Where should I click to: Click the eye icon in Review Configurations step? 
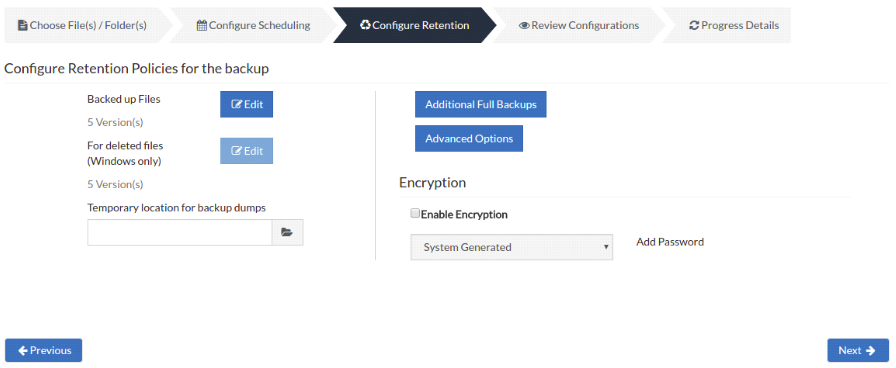tap(524, 26)
